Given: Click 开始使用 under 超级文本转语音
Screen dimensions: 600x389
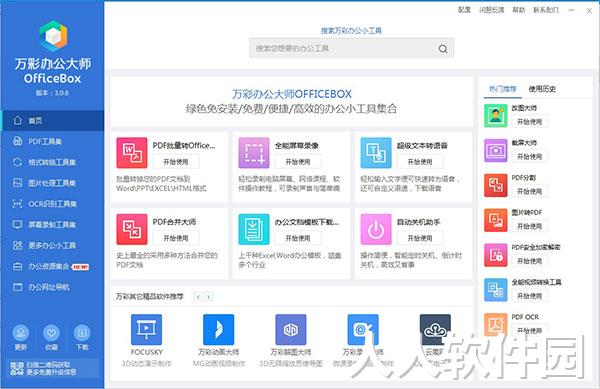Looking at the screenshot, I should (420, 162).
